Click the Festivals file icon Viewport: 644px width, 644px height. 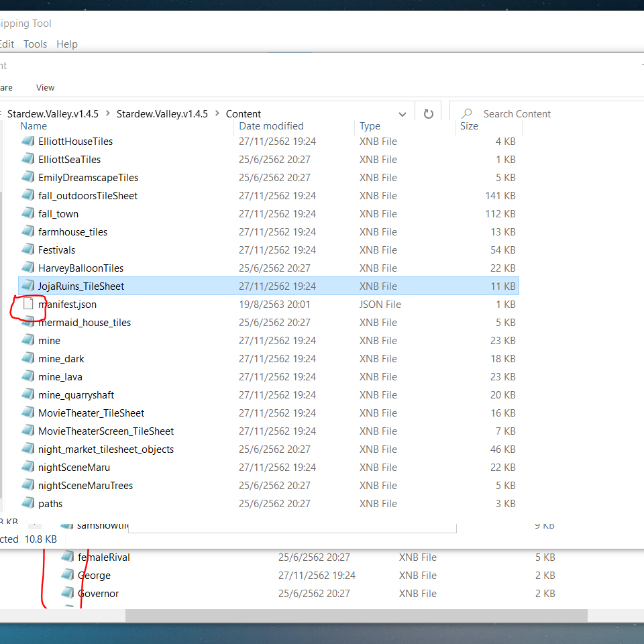[28, 250]
